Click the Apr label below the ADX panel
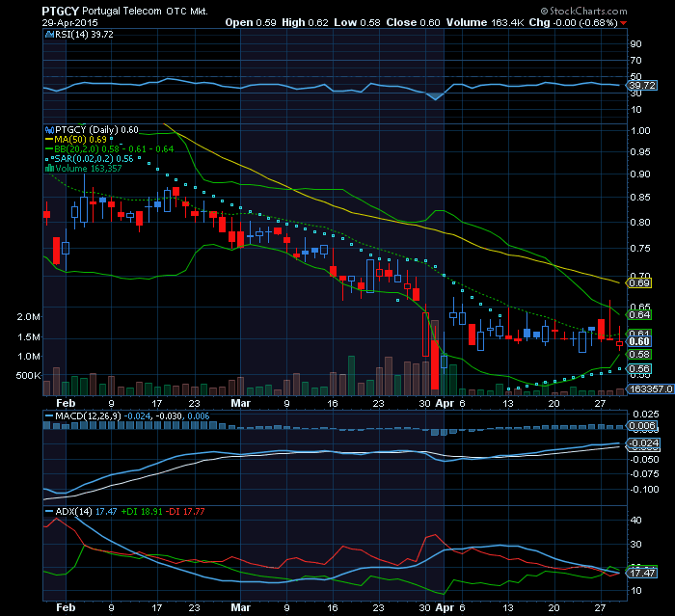The image size is (675, 616). pyautogui.click(x=445, y=607)
